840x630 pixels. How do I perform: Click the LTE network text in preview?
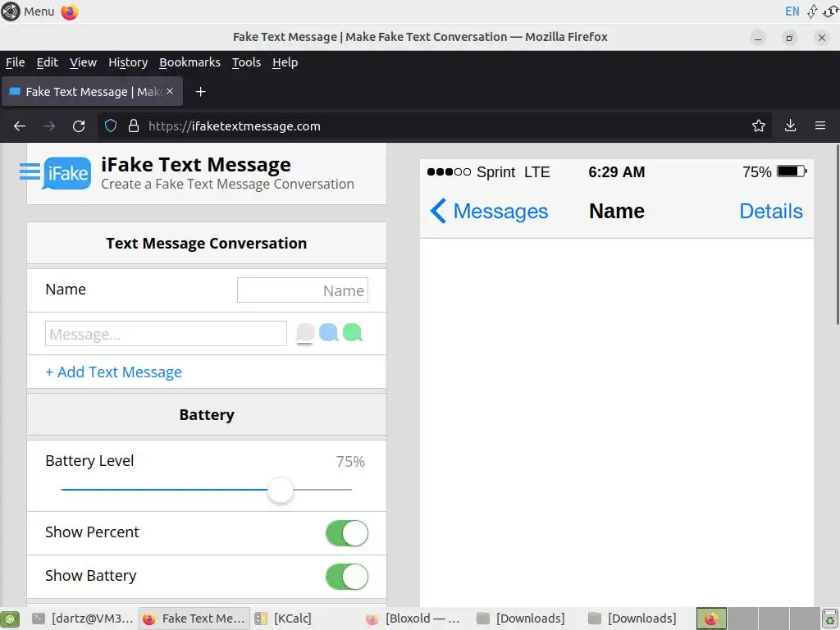(536, 172)
